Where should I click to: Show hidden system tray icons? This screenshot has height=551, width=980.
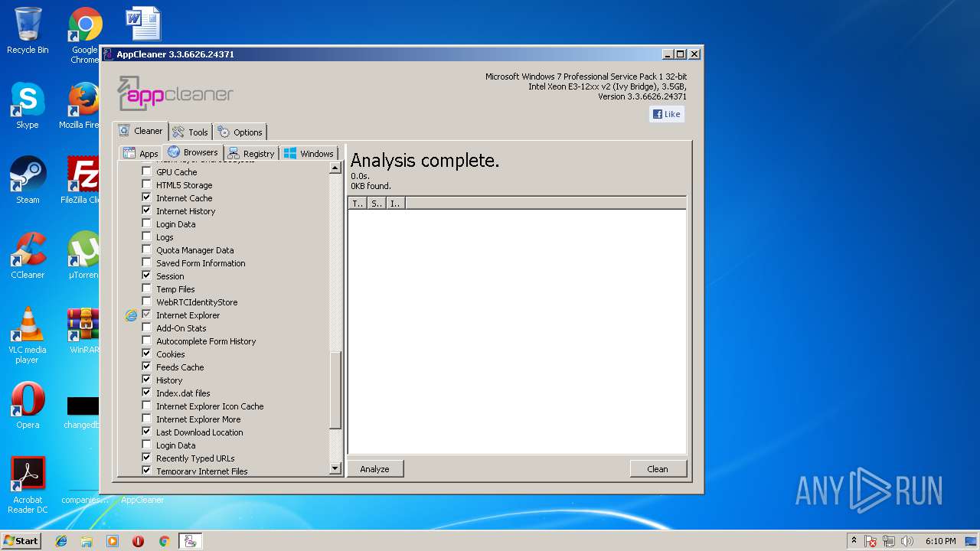click(x=854, y=540)
